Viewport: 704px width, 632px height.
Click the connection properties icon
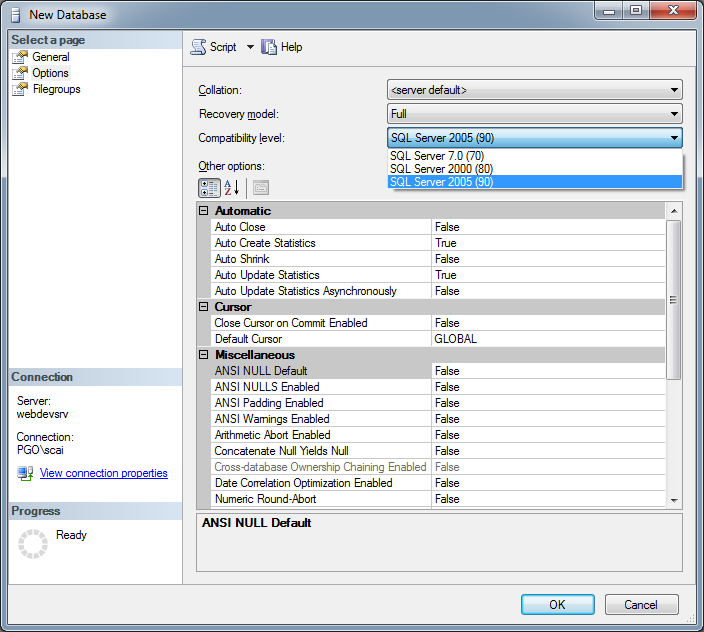25,473
